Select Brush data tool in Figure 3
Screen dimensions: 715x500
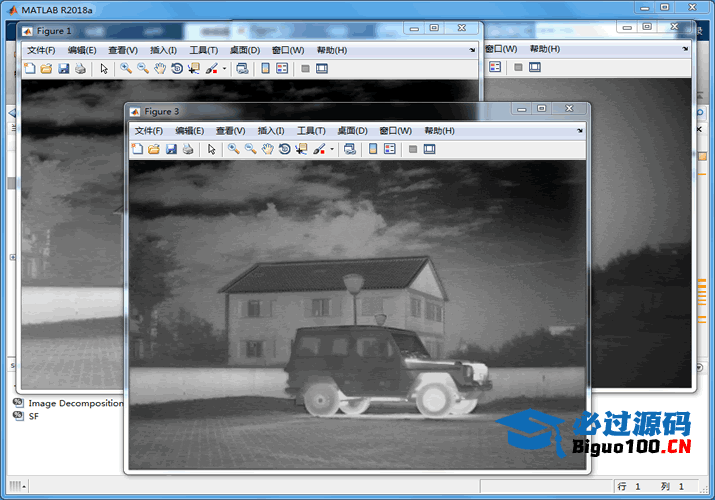[x=319, y=149]
